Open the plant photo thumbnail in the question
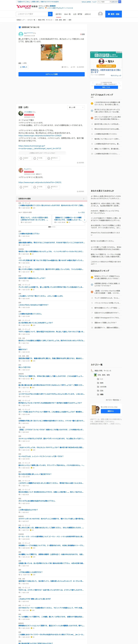 point(52,52)
